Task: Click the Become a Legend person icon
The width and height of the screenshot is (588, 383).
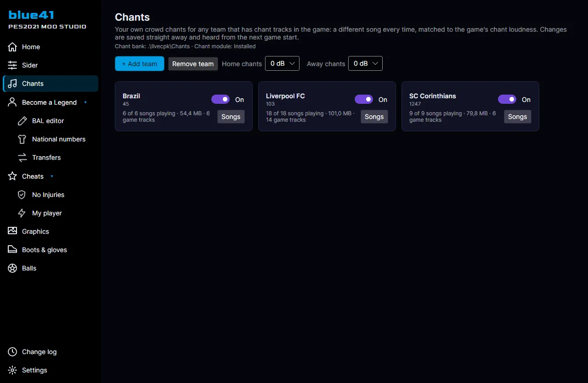Action: pos(12,102)
